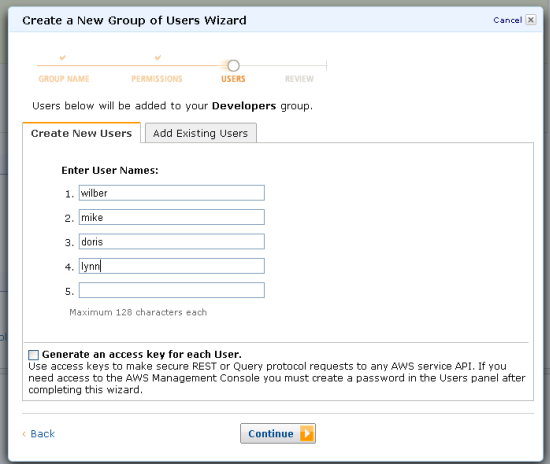550x464 pixels.
Task: Click the orange back chevron icon
Action: coord(24,434)
